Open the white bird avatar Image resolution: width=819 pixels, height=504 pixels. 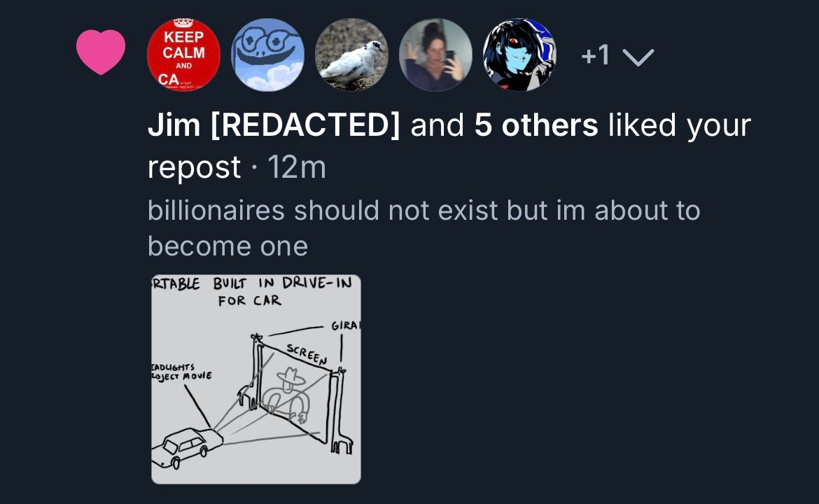(351, 55)
